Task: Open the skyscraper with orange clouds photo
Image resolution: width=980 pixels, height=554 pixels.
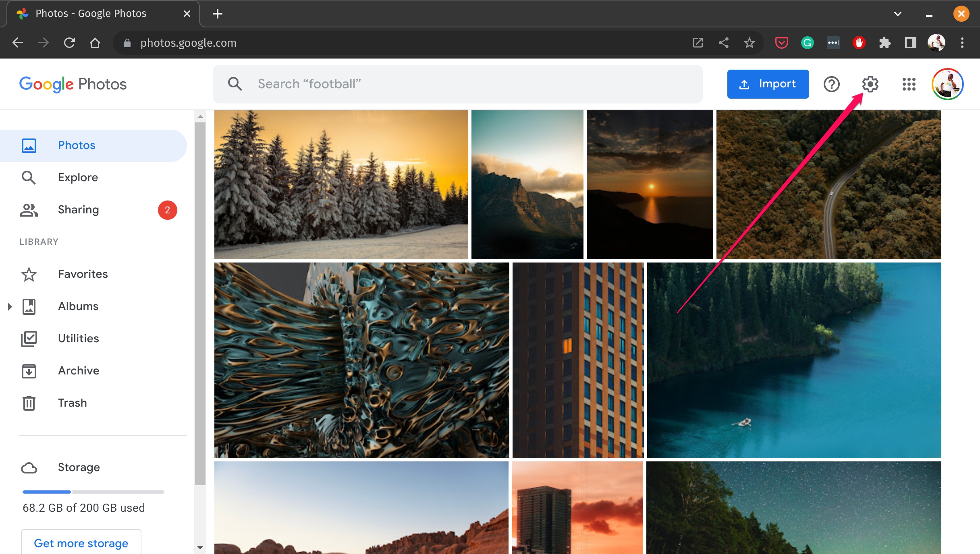Action: (x=577, y=508)
